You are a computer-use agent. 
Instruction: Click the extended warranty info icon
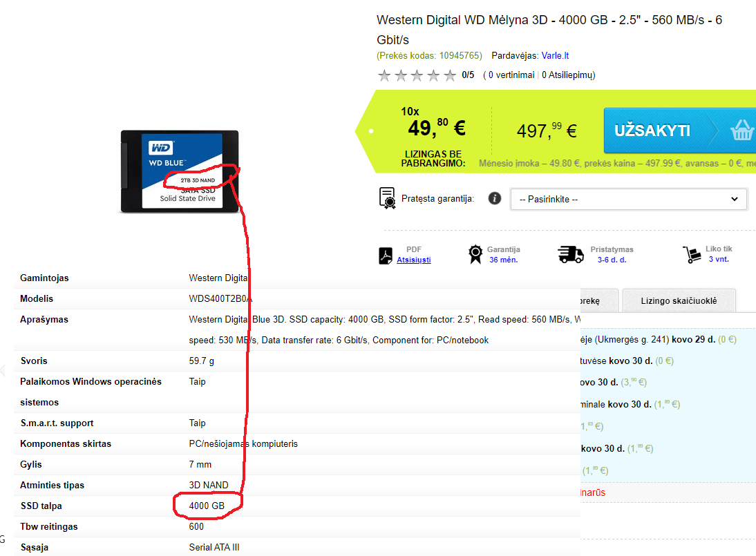tap(495, 198)
